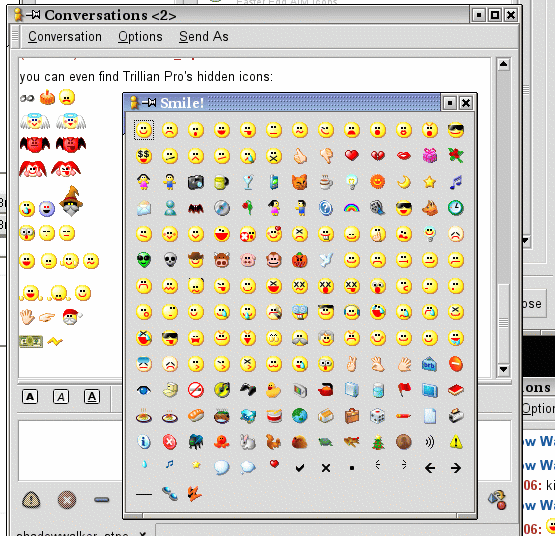The image size is (555, 536).
Task: Select the broken heart emoticon
Action: (x=378, y=156)
